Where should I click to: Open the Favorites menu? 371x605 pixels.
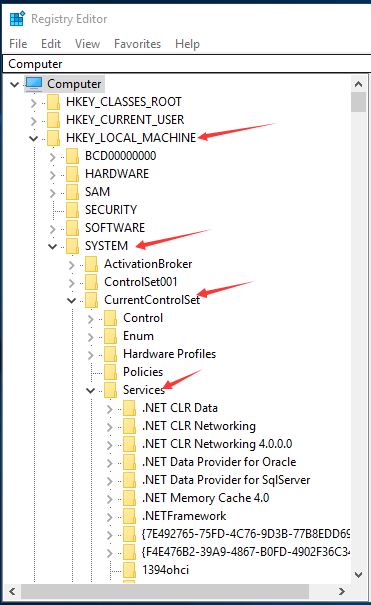137,44
